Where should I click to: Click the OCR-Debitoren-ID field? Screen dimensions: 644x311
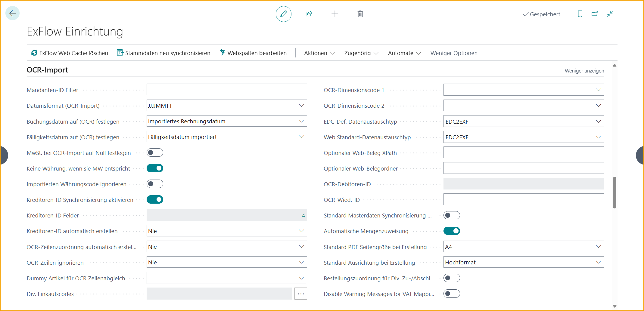pos(524,184)
